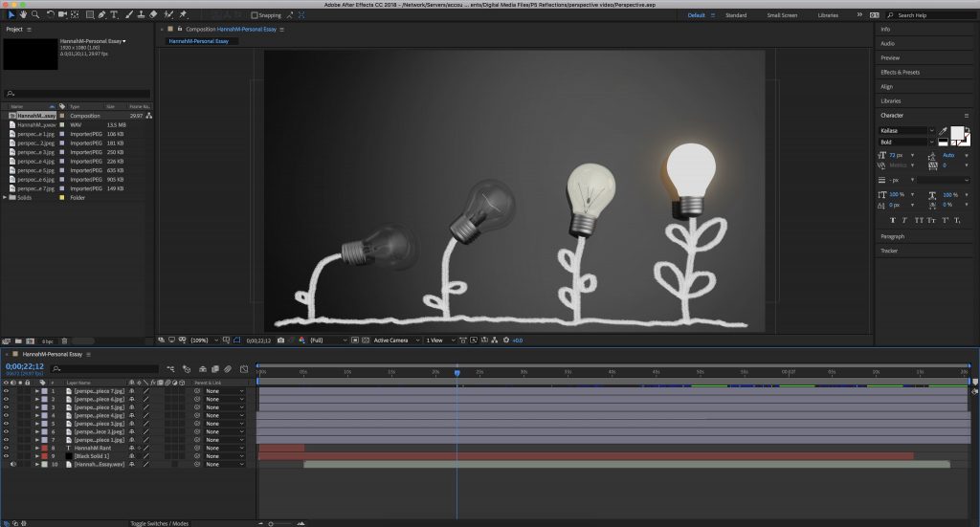Click Toggle Switches / Modes button
The width and height of the screenshot is (980, 527).
pos(159,523)
